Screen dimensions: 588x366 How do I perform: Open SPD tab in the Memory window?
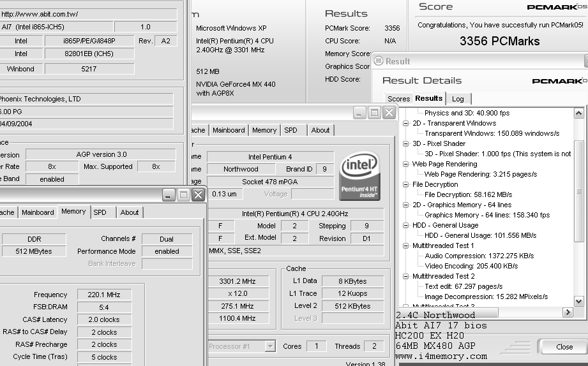point(100,212)
